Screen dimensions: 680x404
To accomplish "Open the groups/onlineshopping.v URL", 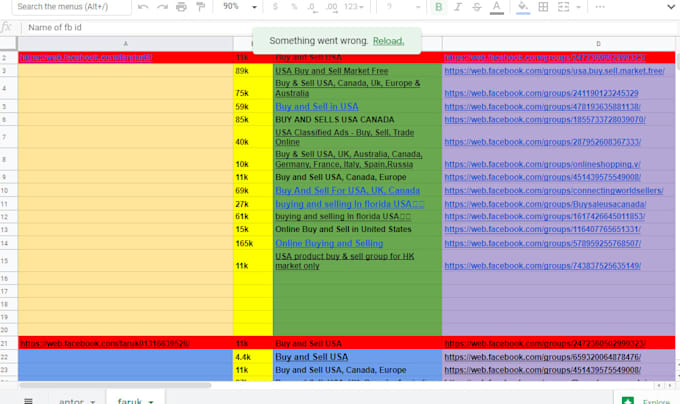I will [542, 164].
